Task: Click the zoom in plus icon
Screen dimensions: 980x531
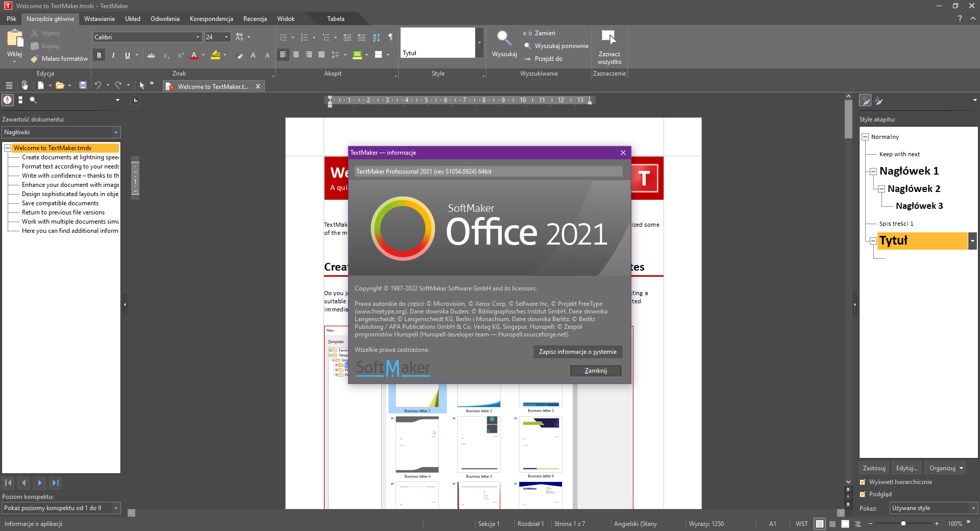Action: 937,524
